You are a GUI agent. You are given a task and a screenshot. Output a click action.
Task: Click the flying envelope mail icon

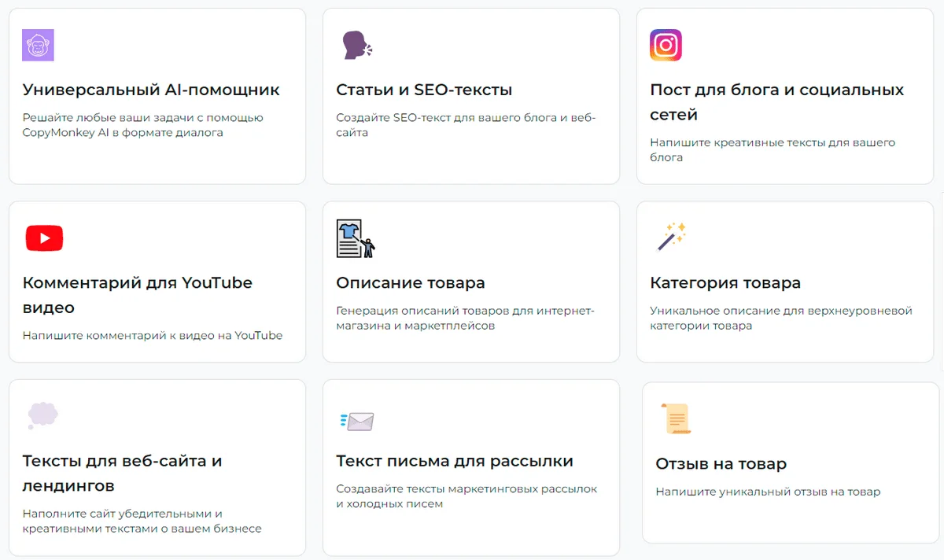pos(357,421)
